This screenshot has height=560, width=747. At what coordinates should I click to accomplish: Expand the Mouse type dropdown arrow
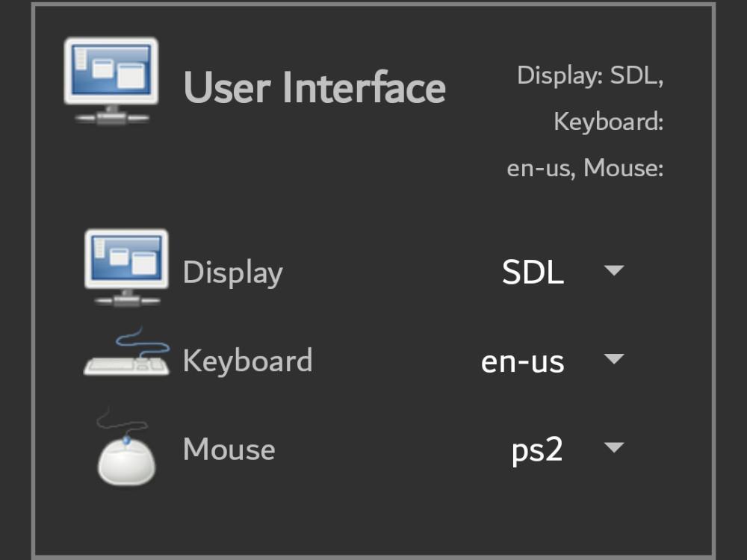(613, 448)
